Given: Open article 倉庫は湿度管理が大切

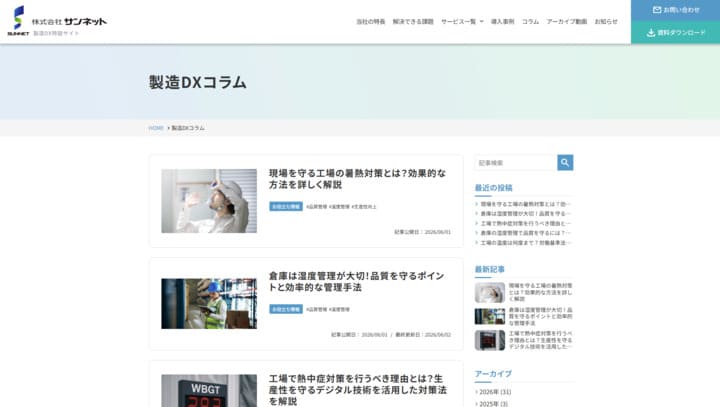Looking at the screenshot, I should point(356,282).
